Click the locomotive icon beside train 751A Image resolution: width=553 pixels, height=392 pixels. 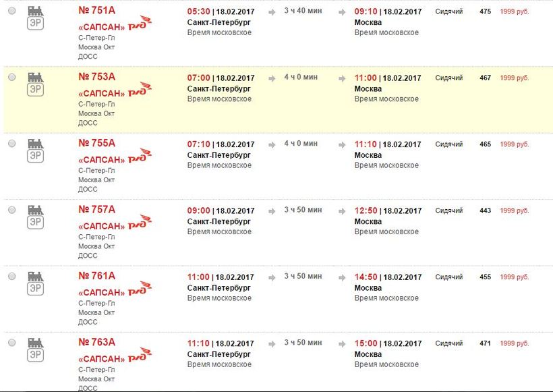[35, 11]
